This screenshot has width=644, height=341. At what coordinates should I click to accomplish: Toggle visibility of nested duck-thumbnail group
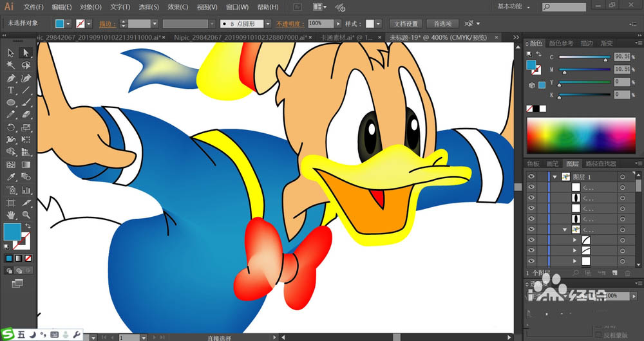point(532,230)
